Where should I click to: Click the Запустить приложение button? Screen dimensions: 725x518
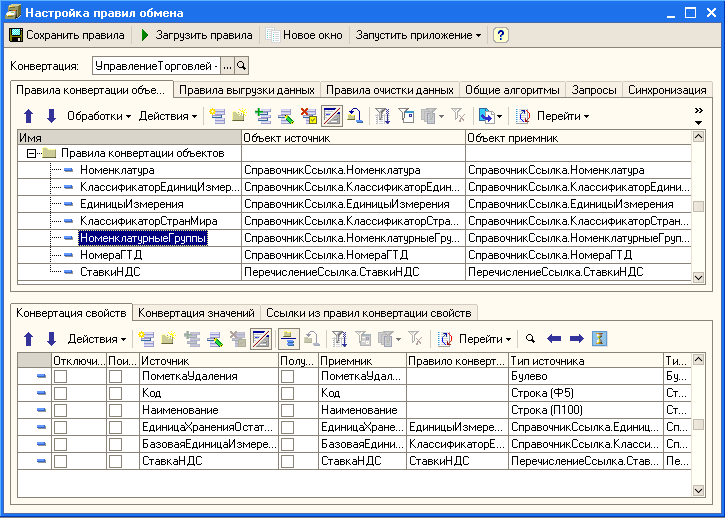pos(418,35)
